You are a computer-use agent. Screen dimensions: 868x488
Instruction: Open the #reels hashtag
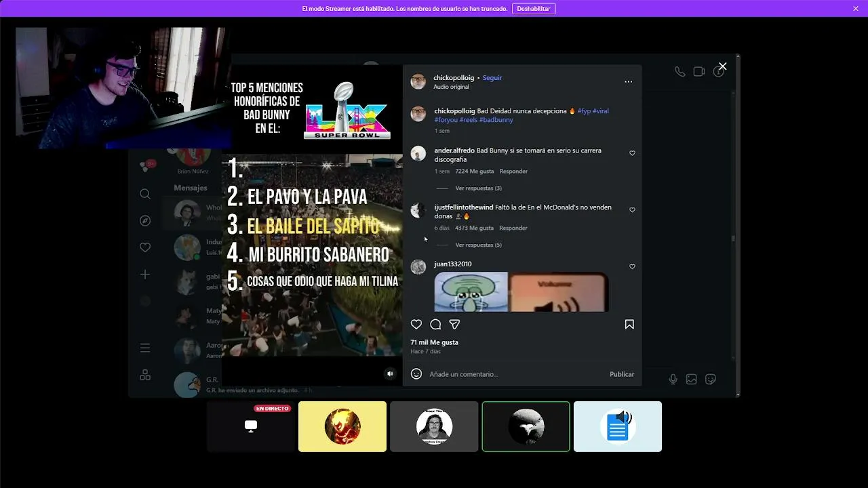tap(468, 120)
